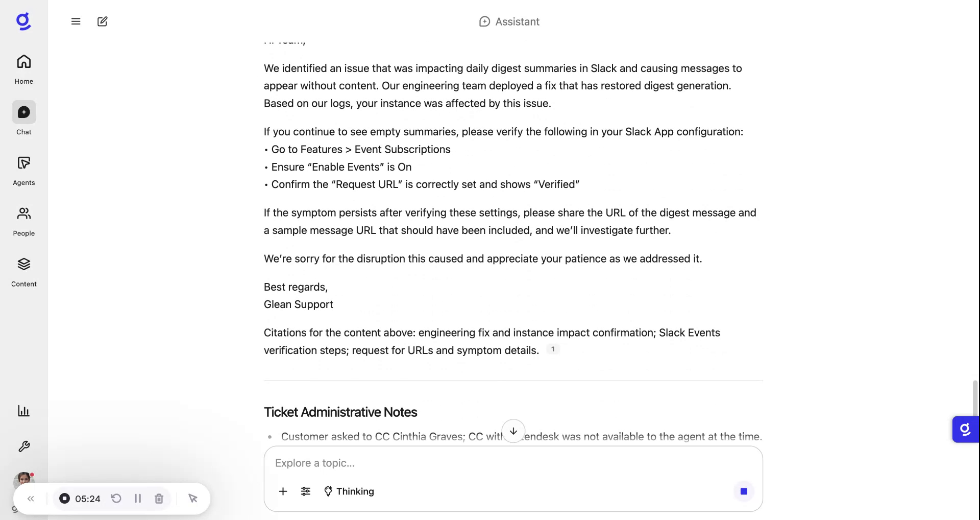This screenshot has height=520, width=980.
Task: Open the hamburger sidebar menu
Action: [x=76, y=21]
